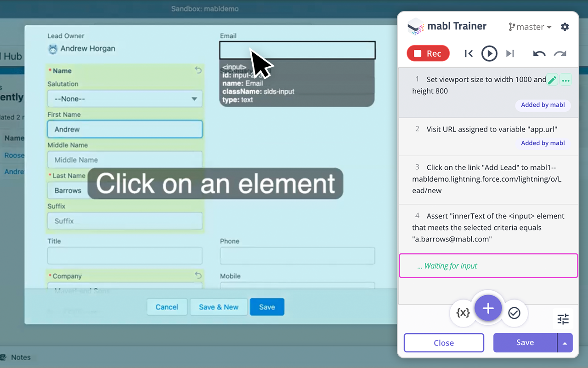This screenshot has width=588, height=368.
Task: Cancel the new lead form
Action: (x=167, y=307)
